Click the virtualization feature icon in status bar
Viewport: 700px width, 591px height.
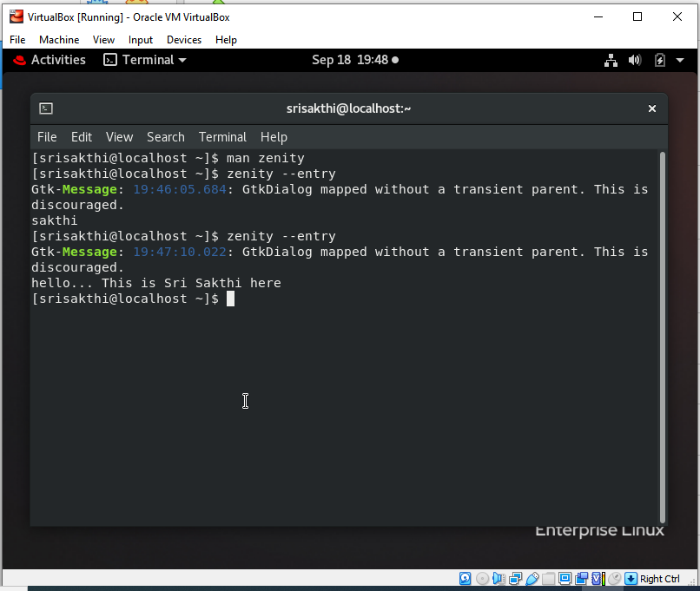598,578
